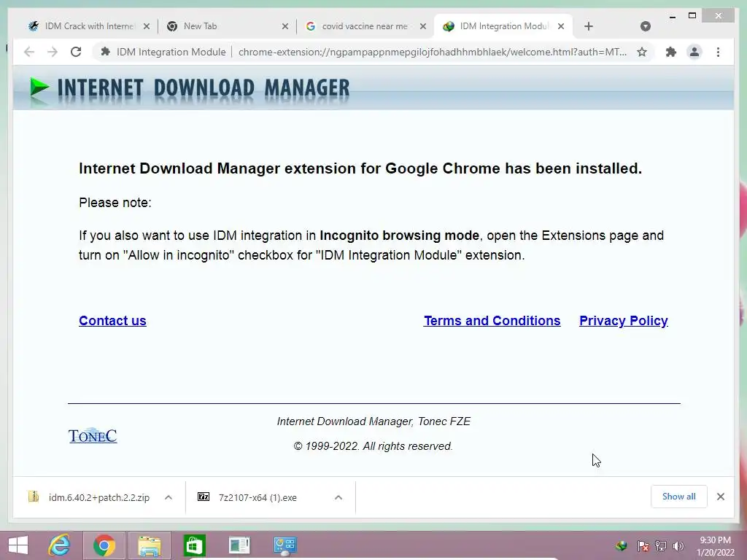
Task: Click the volume speaker tray icon
Action: 678,545
